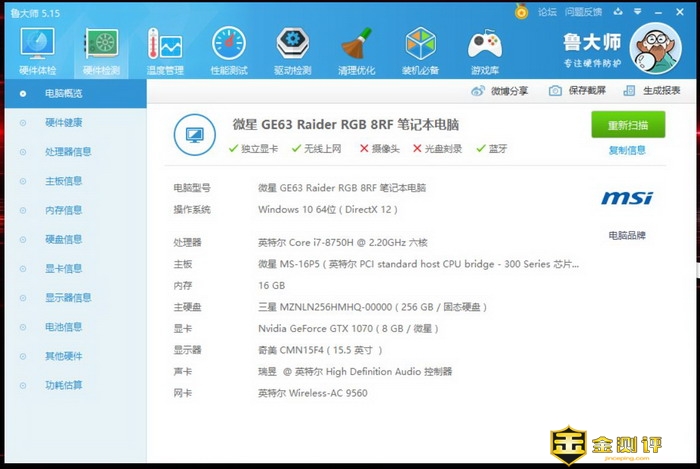Image resolution: width=700 pixels, height=469 pixels.
Task: Click the green 重新扫描 rescan button
Action: 627,125
